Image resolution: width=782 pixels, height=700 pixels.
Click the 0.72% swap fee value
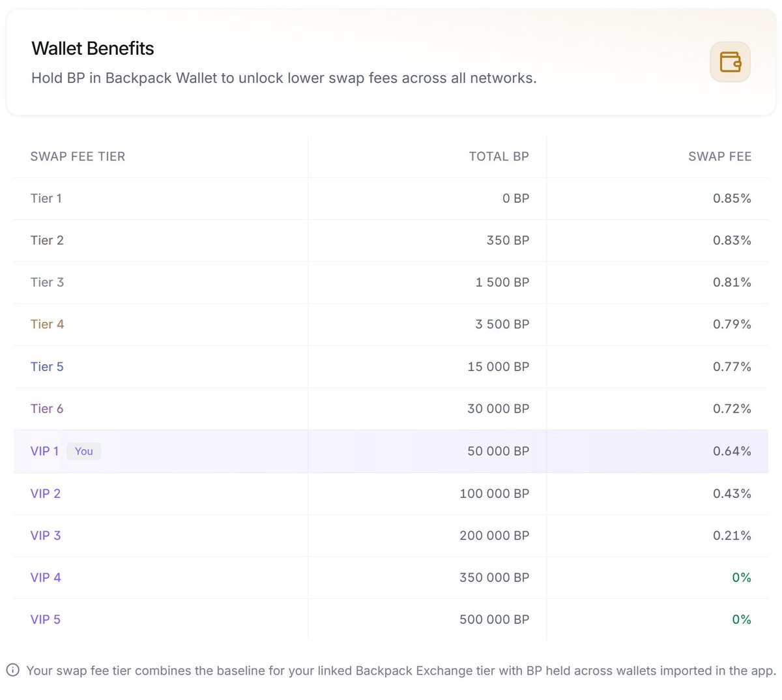tap(732, 409)
